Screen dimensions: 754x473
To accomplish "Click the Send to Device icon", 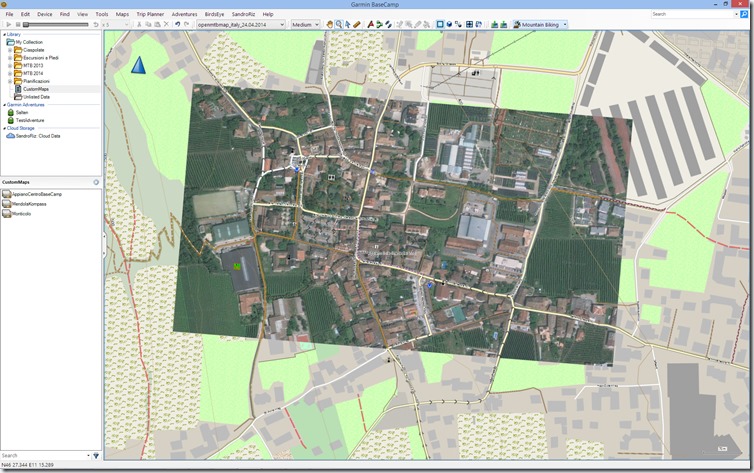I will (494, 25).
